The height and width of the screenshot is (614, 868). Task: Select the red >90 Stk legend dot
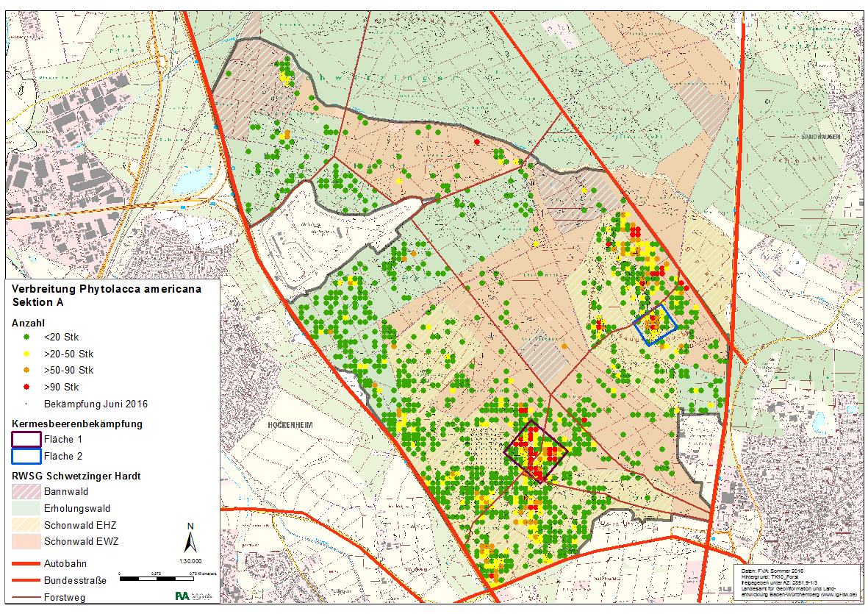coord(27,387)
